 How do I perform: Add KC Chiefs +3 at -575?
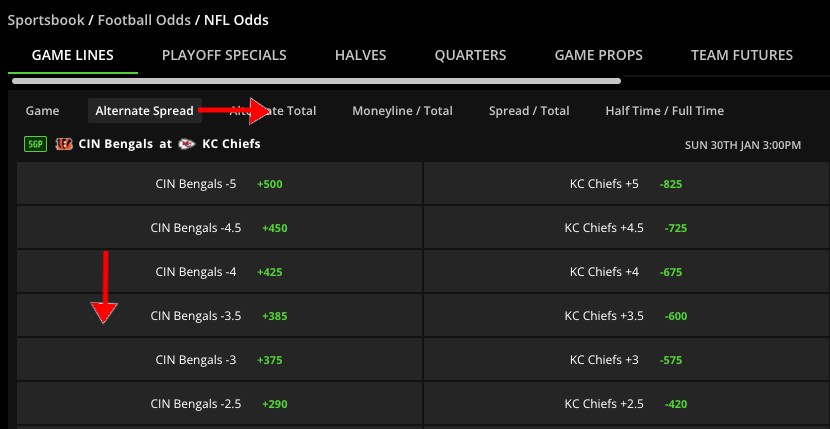pos(627,360)
